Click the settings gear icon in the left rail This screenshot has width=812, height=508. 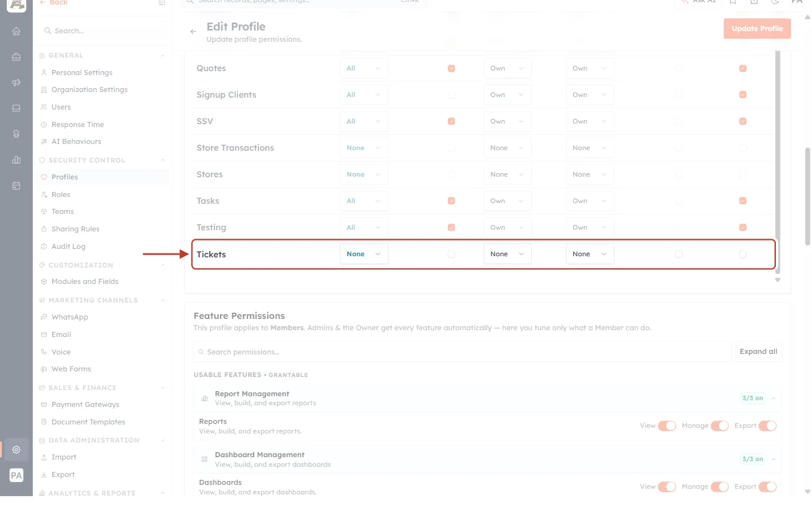[16, 450]
